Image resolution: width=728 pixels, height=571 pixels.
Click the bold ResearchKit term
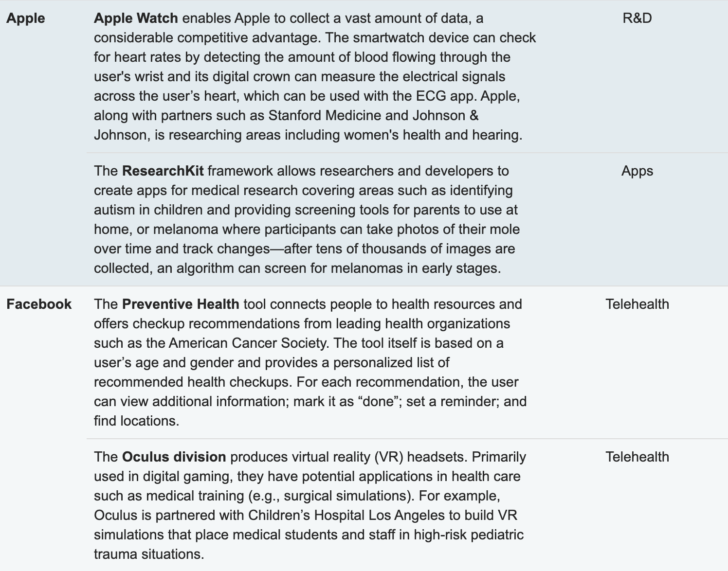[163, 171]
